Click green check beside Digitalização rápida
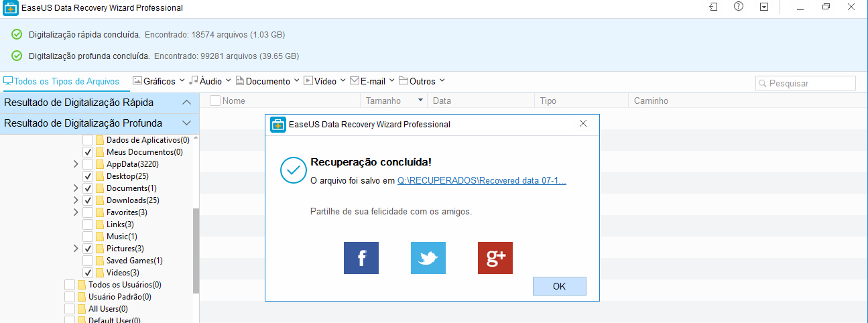 click(x=17, y=34)
